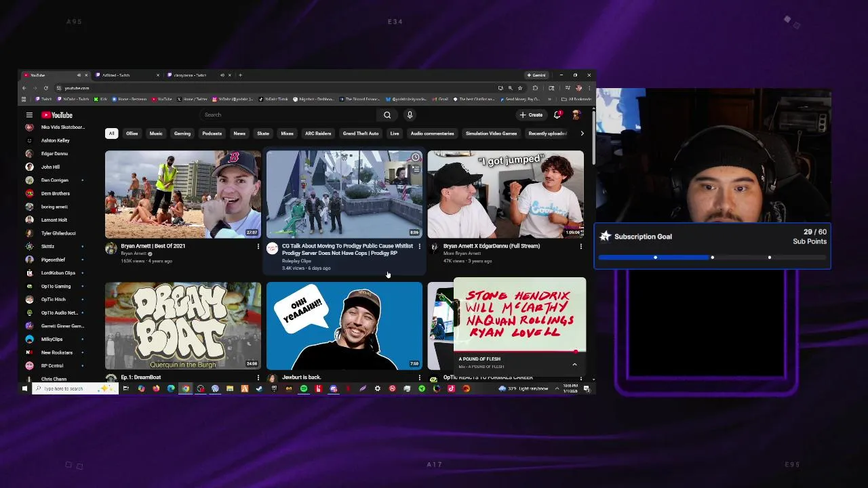868x488 pixels.
Task: Open YouTube notifications bell
Action: pyautogui.click(x=557, y=115)
